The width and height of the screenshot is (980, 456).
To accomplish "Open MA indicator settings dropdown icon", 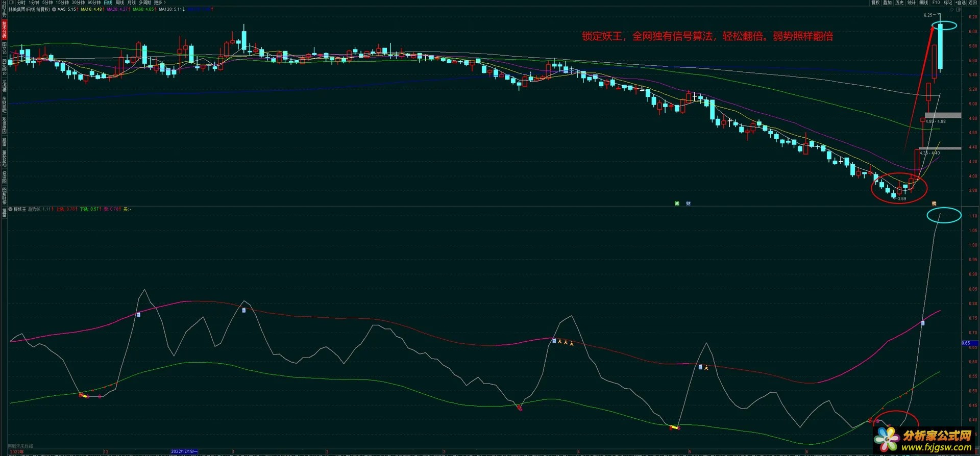I will click(x=54, y=9).
